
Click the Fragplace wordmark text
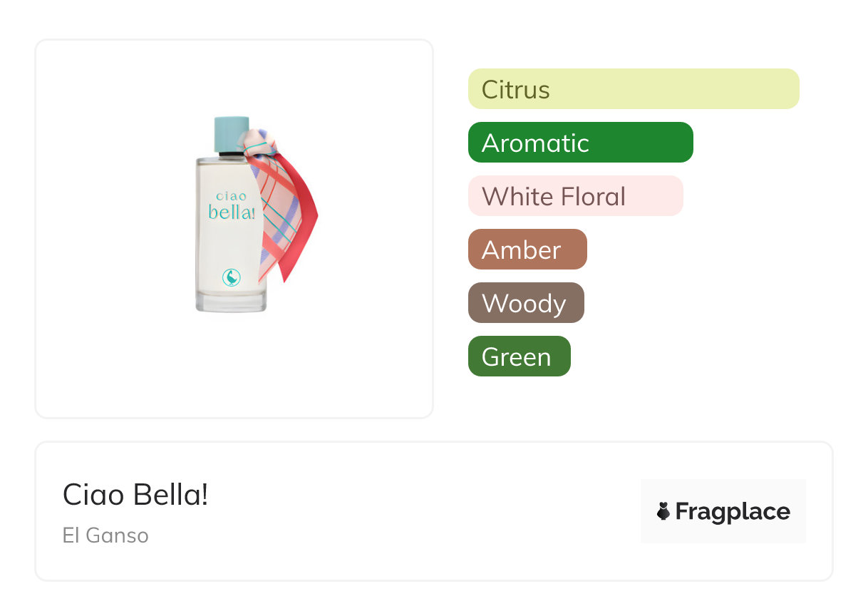pyautogui.click(x=733, y=511)
